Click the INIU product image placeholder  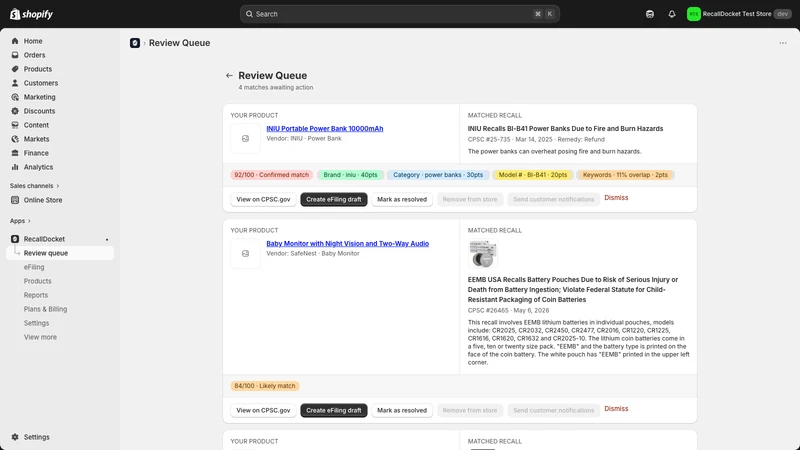(245, 138)
